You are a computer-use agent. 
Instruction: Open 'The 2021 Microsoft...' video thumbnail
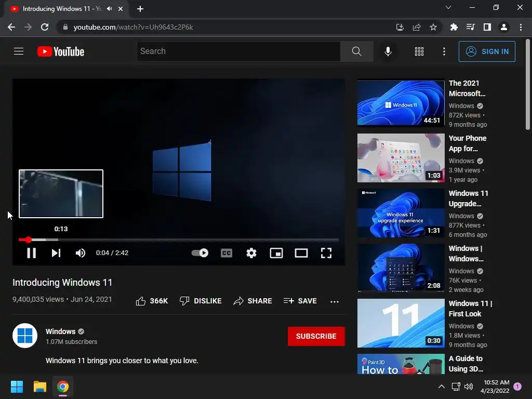(401, 103)
